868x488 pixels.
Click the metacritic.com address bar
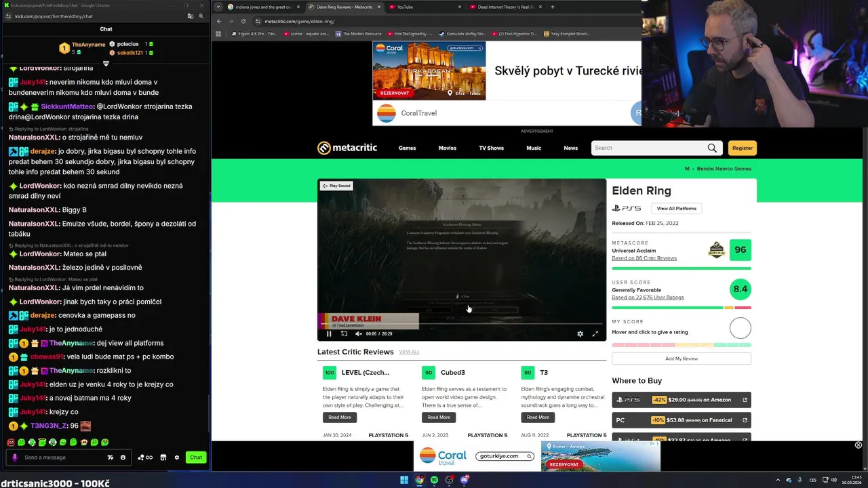[x=448, y=21]
